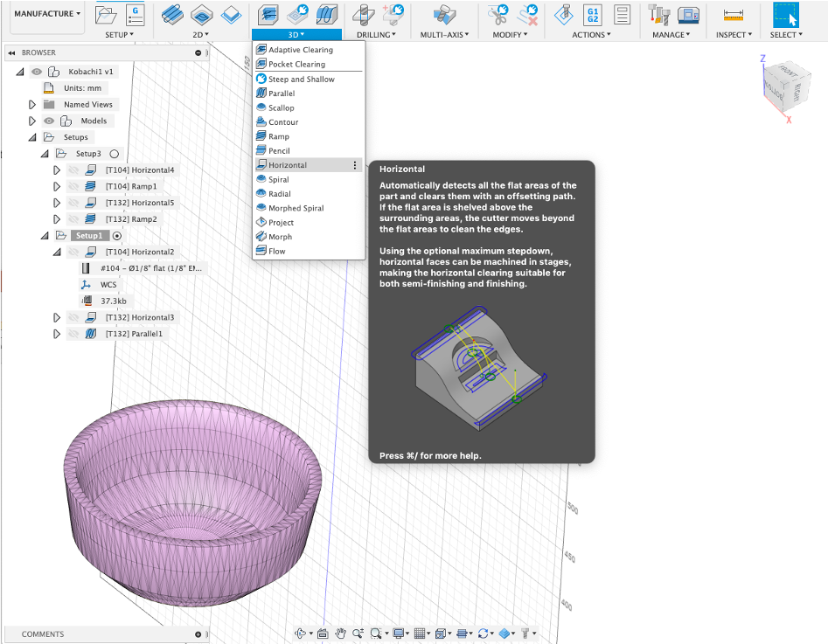
Task: Click the Post Process G1 G2 icon
Action: pos(593,15)
